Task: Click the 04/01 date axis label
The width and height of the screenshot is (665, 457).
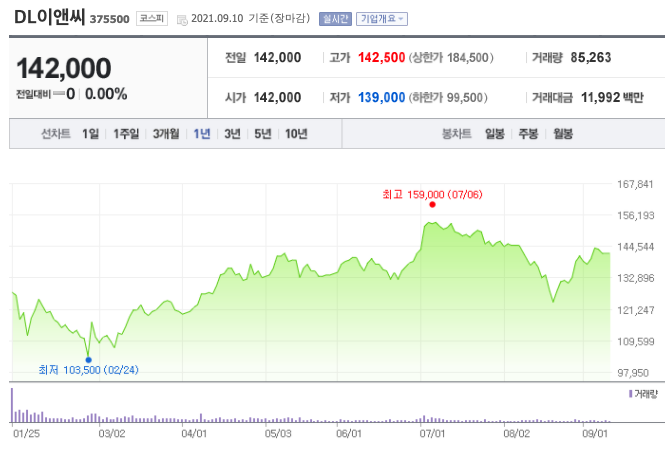Action: click(x=194, y=433)
